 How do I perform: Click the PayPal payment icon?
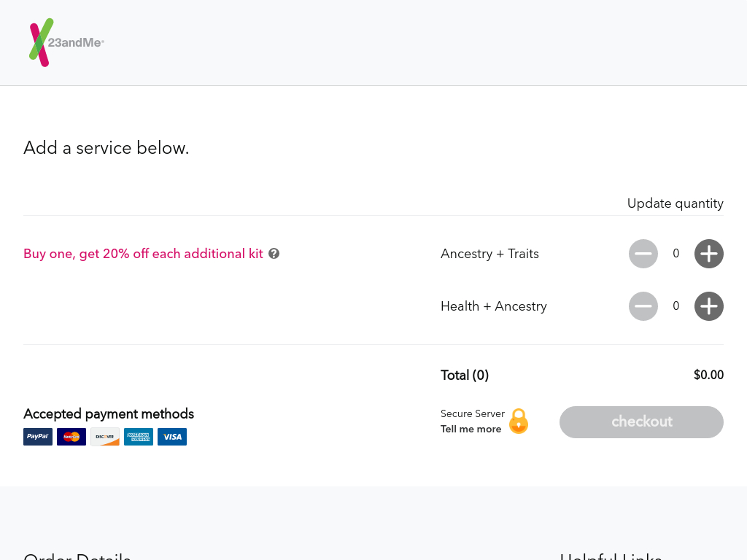click(x=38, y=437)
